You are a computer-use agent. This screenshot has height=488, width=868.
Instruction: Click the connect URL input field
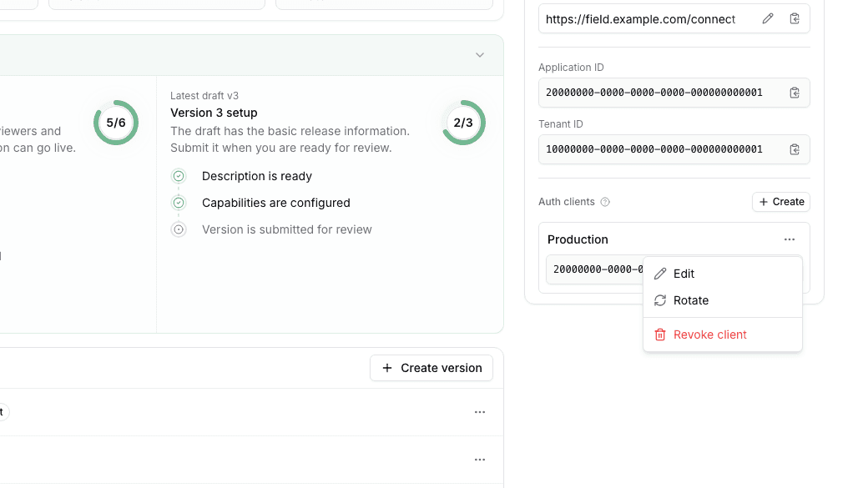point(674,19)
